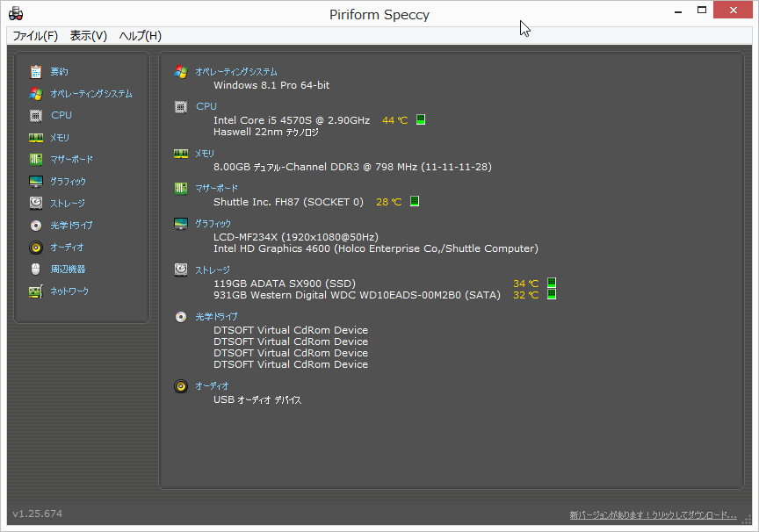This screenshot has height=532, width=759.
Task: Click the speaker icon in summary panel
Action: click(x=181, y=386)
